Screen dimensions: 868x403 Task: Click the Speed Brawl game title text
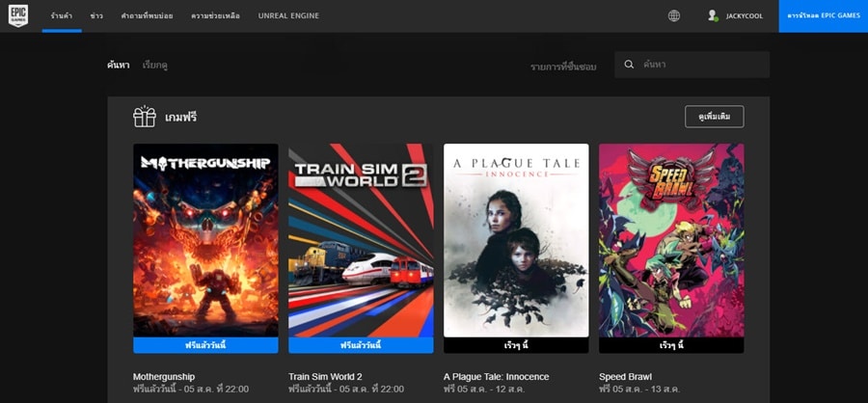tap(626, 376)
